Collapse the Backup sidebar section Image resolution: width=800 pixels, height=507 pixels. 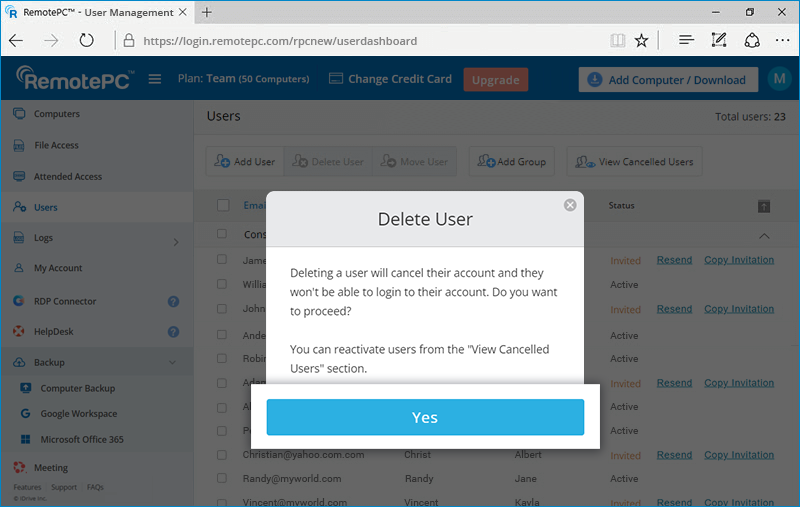click(x=172, y=363)
